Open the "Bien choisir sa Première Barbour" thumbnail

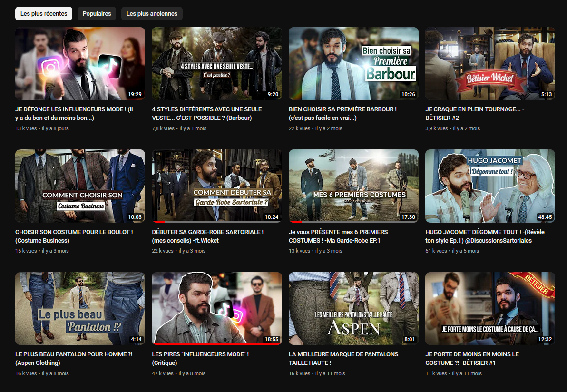point(353,63)
